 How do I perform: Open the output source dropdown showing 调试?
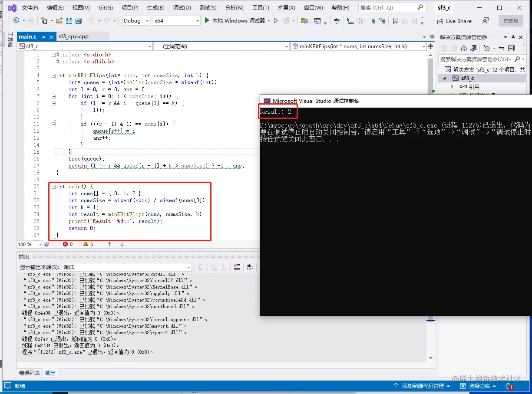point(127,267)
